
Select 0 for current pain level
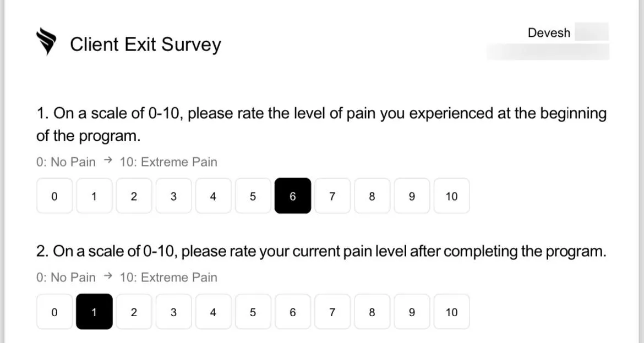(x=54, y=312)
